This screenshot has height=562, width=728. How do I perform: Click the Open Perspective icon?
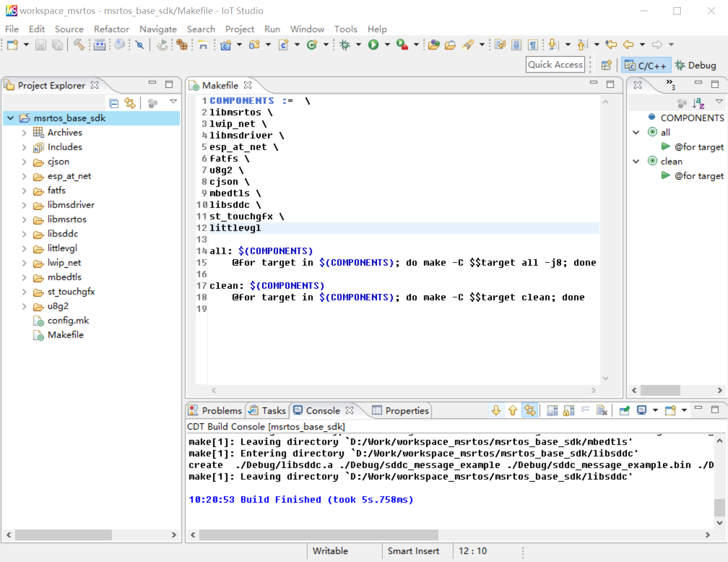pyautogui.click(x=606, y=65)
